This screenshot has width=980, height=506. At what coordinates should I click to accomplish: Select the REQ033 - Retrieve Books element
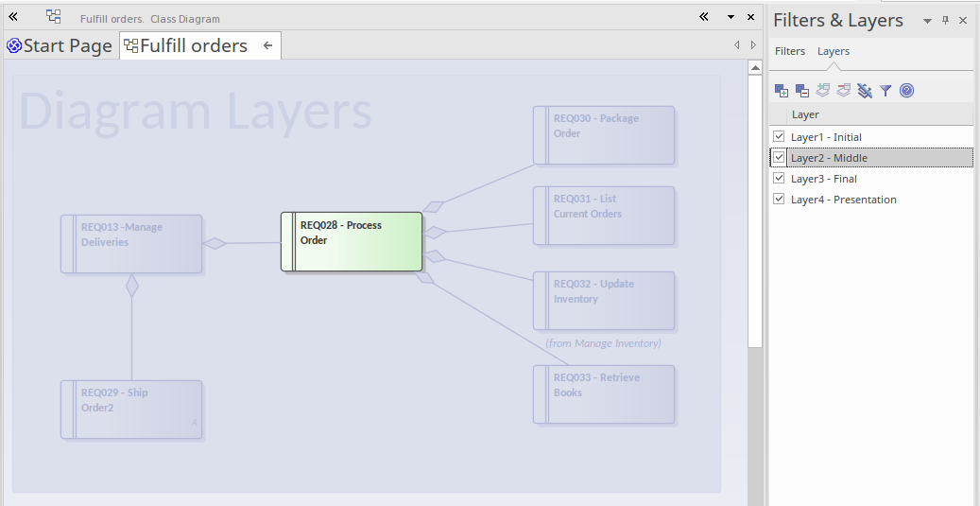[x=604, y=394]
